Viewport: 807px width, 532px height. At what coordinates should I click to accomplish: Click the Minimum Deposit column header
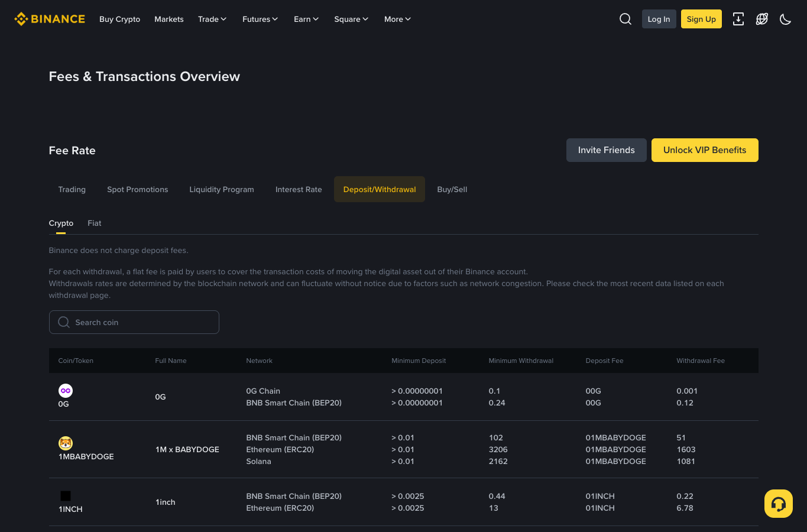419,361
